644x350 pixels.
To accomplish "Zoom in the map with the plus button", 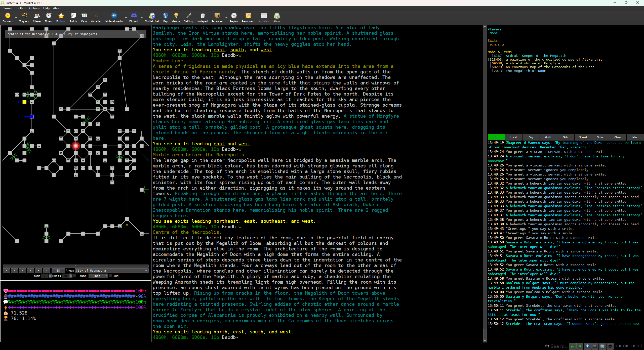I will 38,270.
